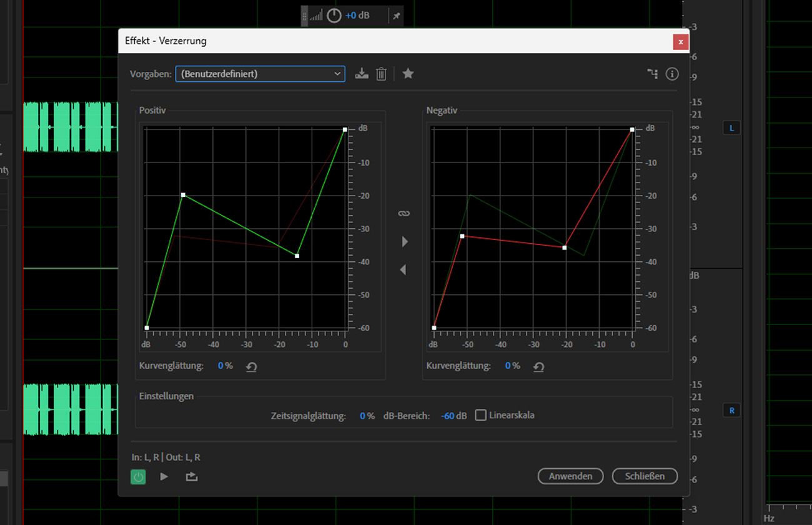The height and width of the screenshot is (525, 812).
Task: Open the Vorgaben preset dropdown
Action: click(x=260, y=74)
